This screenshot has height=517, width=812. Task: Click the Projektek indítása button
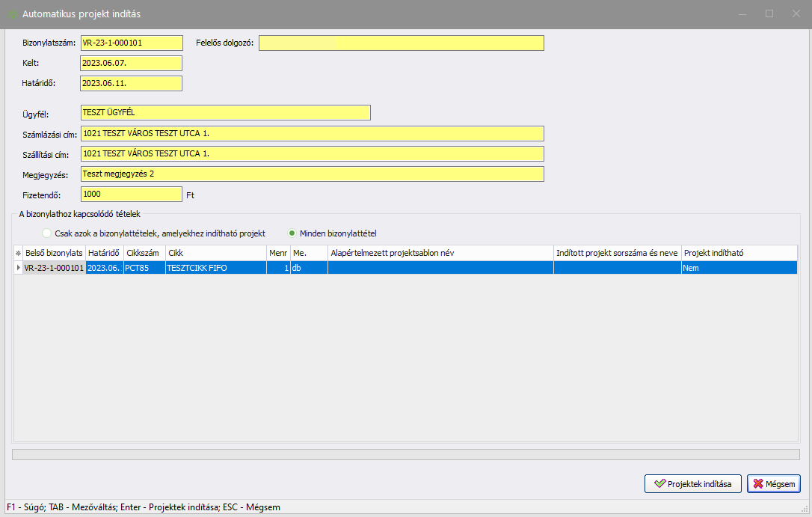[692, 483]
